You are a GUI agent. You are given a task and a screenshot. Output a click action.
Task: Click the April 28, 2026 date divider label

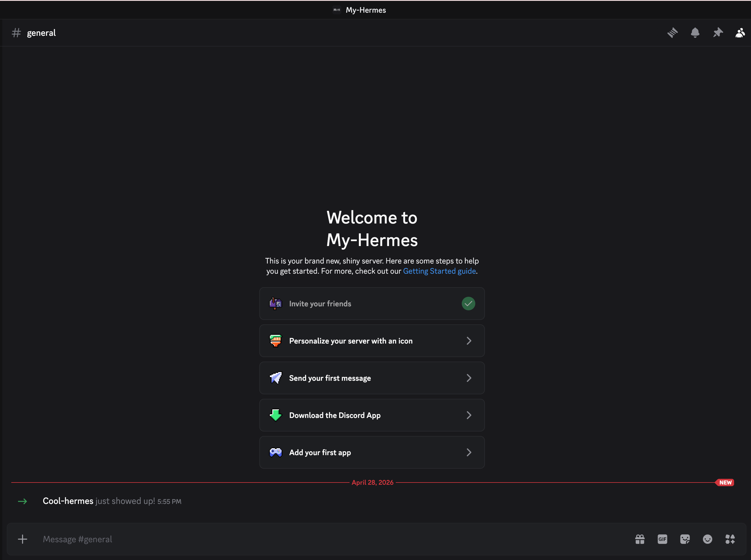[x=372, y=482]
